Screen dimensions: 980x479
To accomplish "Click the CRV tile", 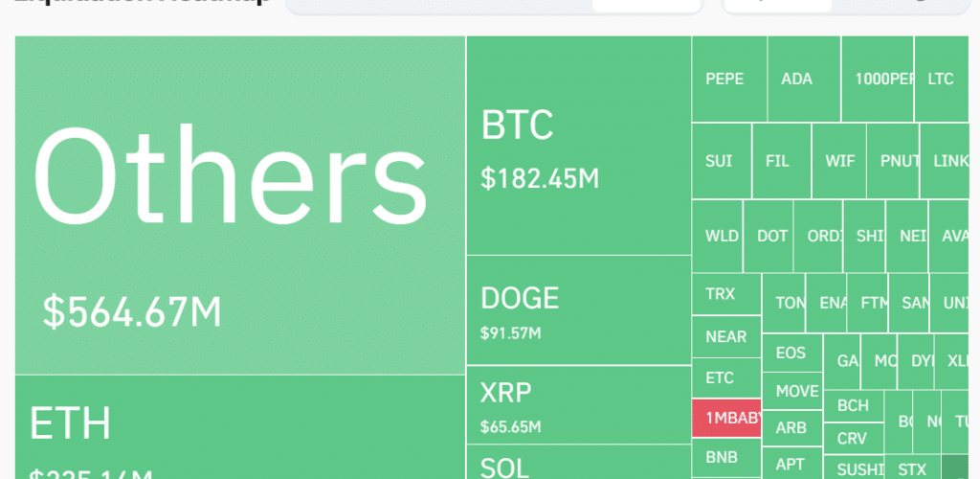I will [852, 439].
